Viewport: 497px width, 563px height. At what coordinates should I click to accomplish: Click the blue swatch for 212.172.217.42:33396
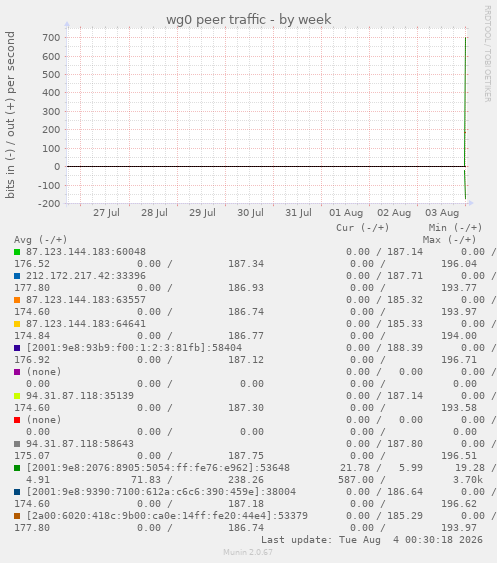pyautogui.click(x=17, y=276)
